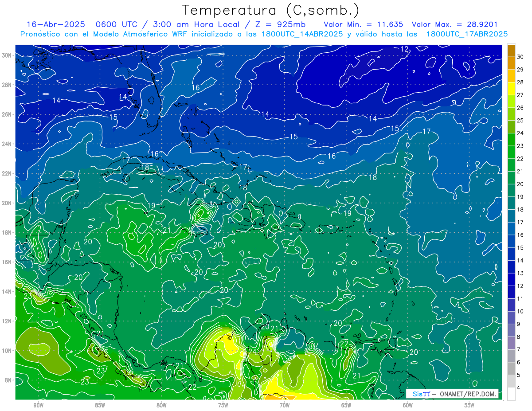Click the white legend swatch below 4
The width and height of the screenshot is (532, 411).
pos(511,394)
